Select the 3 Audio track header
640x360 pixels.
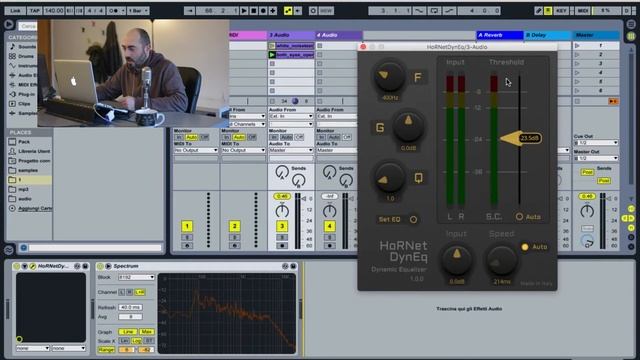291,35
